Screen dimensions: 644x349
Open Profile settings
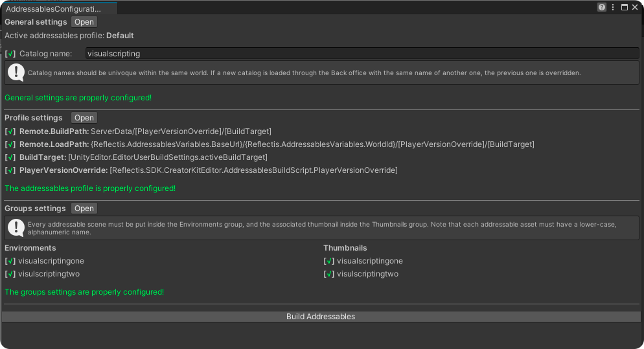coord(84,118)
